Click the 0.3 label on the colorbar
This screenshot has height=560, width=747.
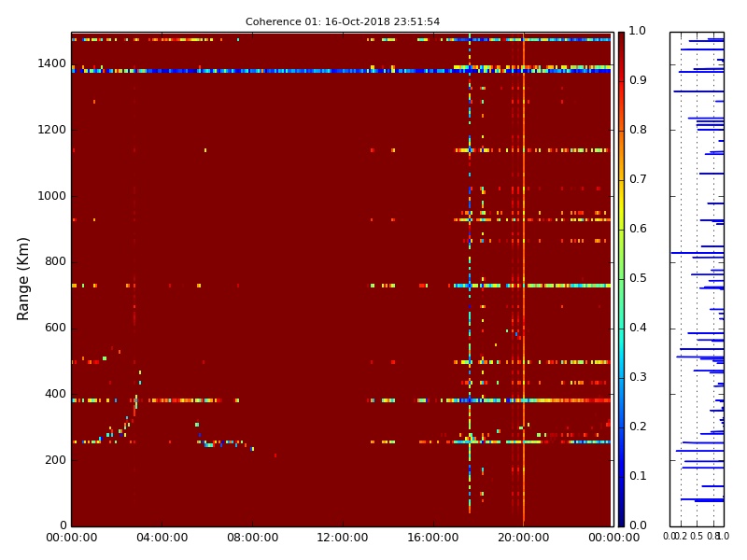(x=638, y=377)
